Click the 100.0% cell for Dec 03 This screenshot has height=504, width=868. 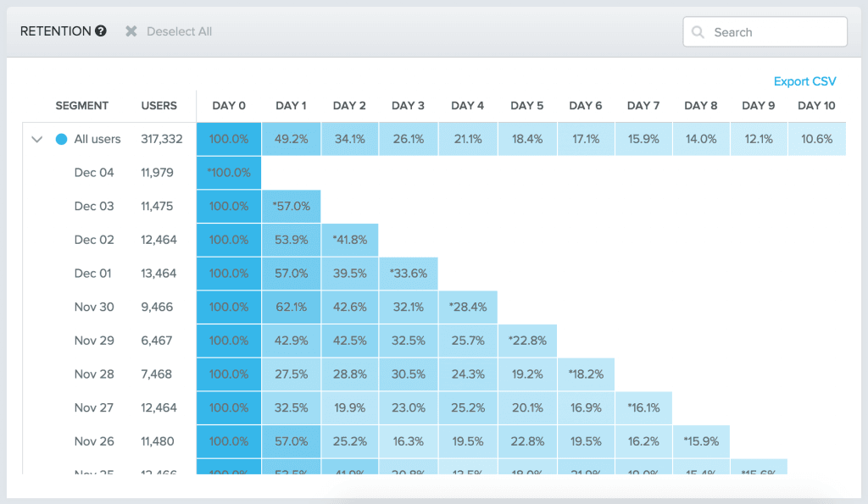pos(228,206)
